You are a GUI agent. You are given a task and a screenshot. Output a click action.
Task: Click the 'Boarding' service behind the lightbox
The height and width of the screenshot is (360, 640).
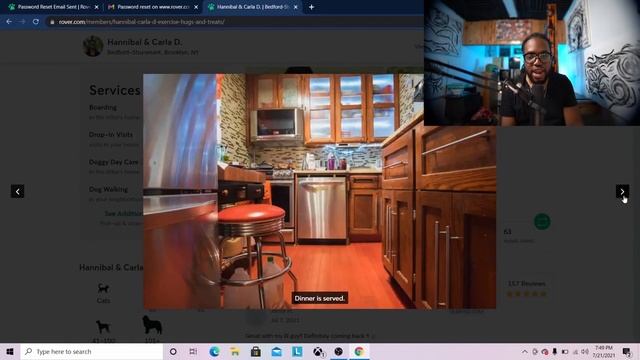pos(103,107)
